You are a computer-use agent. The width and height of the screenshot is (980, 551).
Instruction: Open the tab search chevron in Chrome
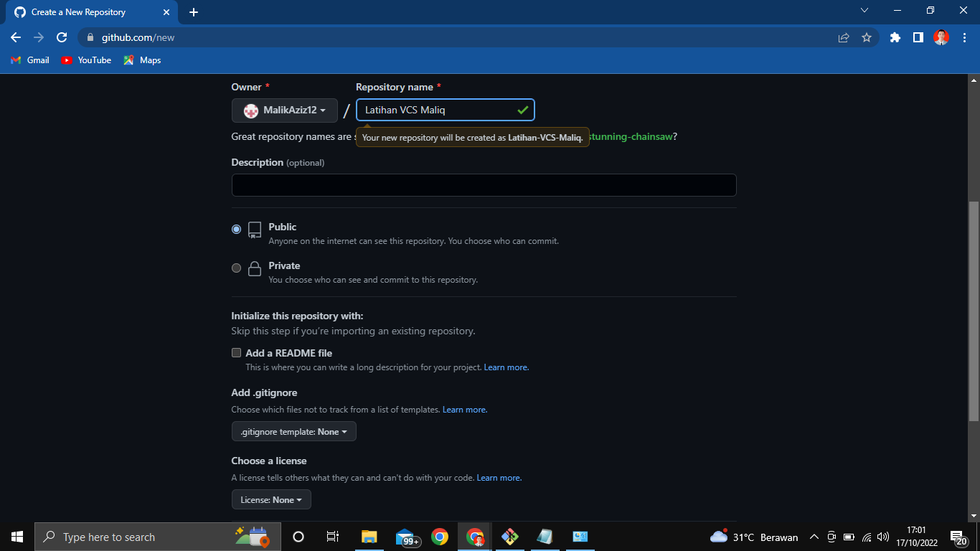[864, 11]
